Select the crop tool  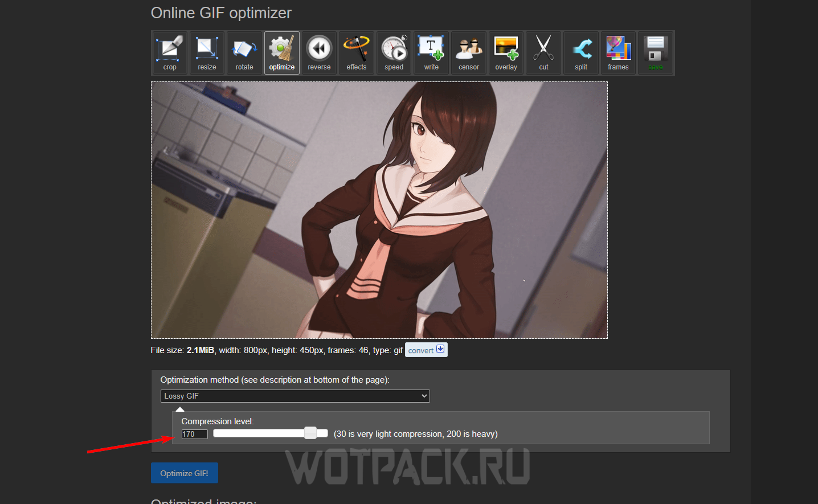170,53
